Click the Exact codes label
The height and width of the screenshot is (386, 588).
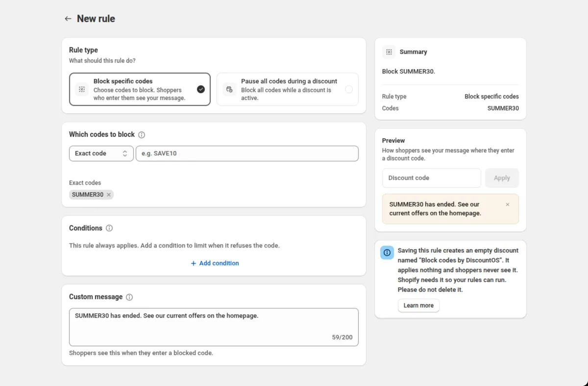85,183
